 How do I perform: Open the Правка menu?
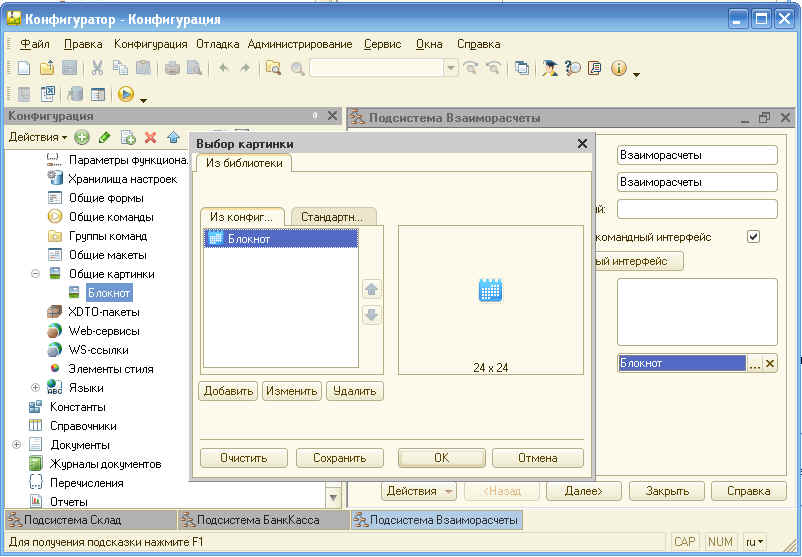tap(83, 44)
